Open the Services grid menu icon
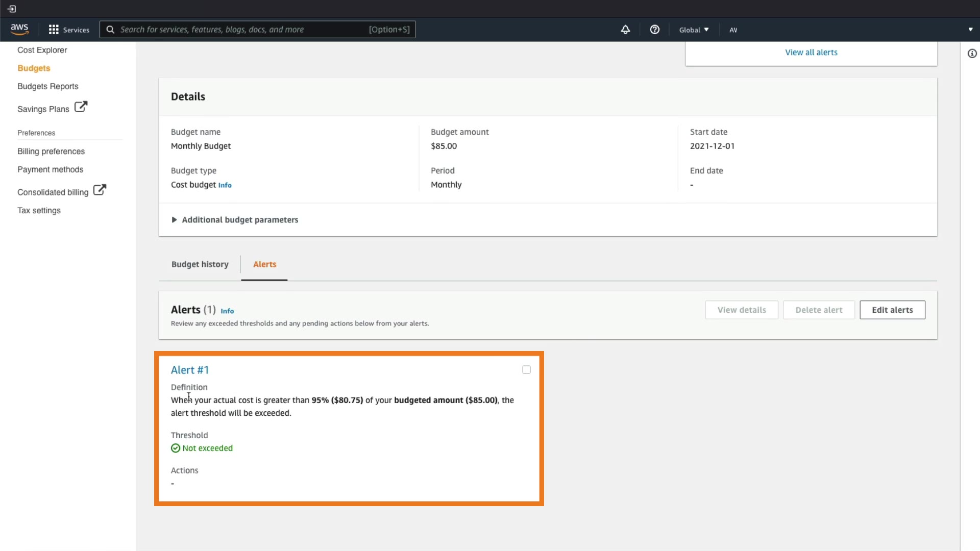The width and height of the screenshot is (980, 551). (x=54, y=30)
